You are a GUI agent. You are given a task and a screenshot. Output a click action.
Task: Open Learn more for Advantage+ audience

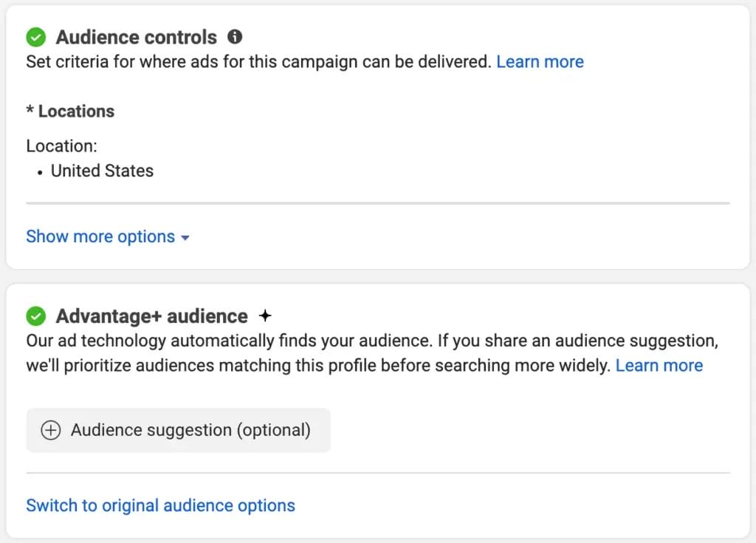[659, 365]
